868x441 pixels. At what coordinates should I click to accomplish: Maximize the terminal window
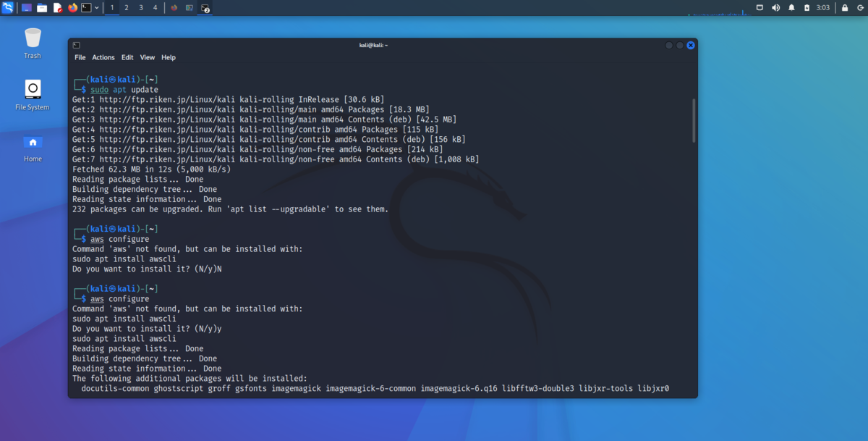tap(680, 45)
